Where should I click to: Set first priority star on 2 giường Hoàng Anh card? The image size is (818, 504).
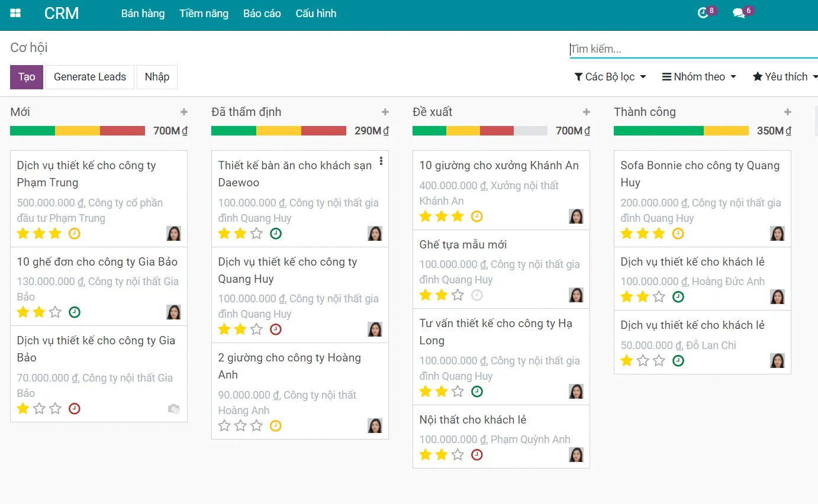click(224, 425)
